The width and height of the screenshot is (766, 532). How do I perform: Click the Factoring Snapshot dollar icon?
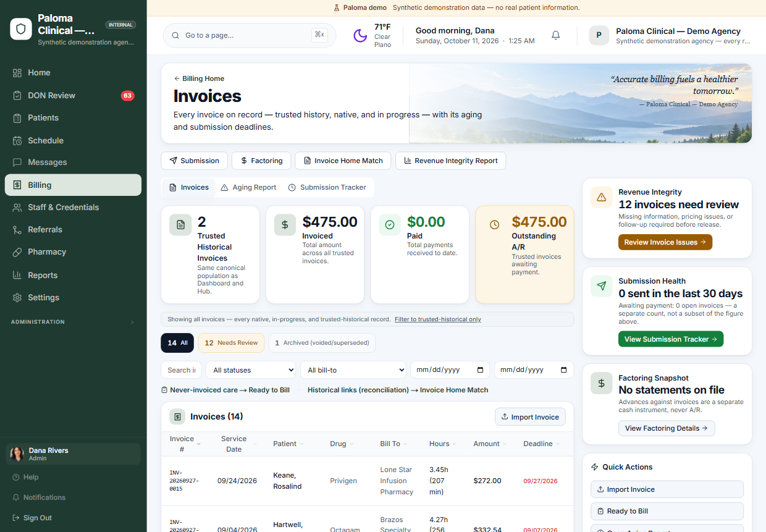pos(601,383)
